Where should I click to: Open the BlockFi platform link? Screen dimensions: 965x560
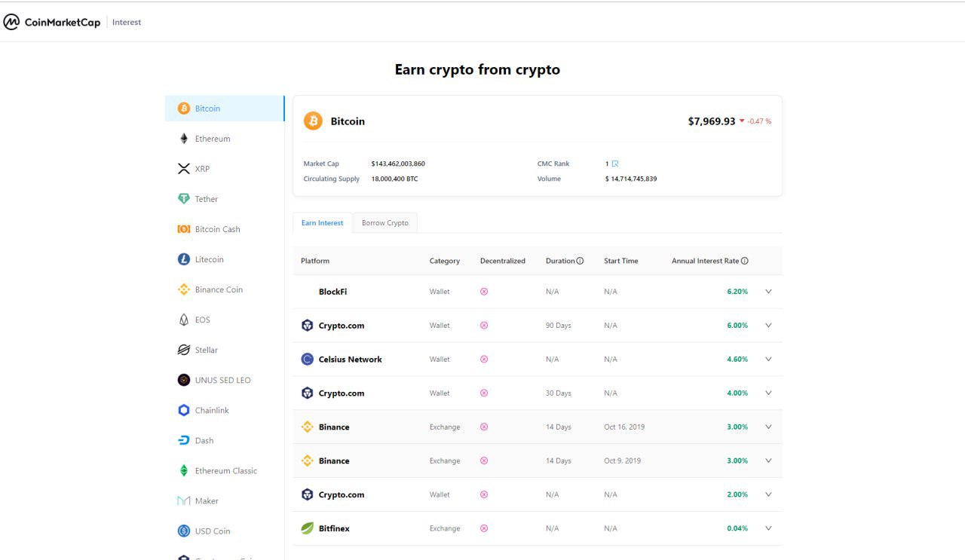332,292
